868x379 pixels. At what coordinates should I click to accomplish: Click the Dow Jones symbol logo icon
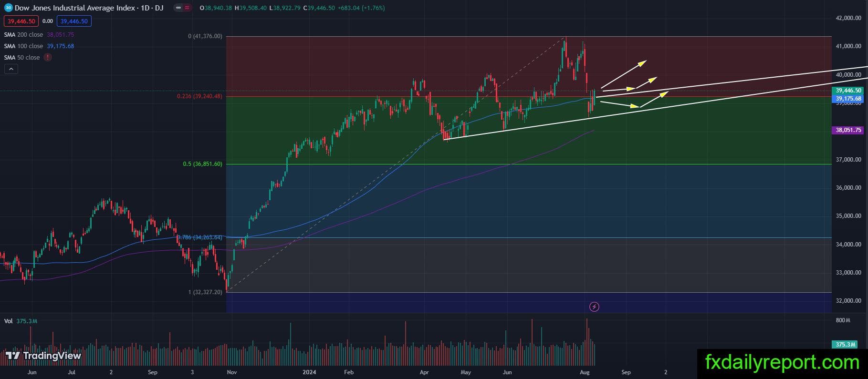click(x=8, y=8)
